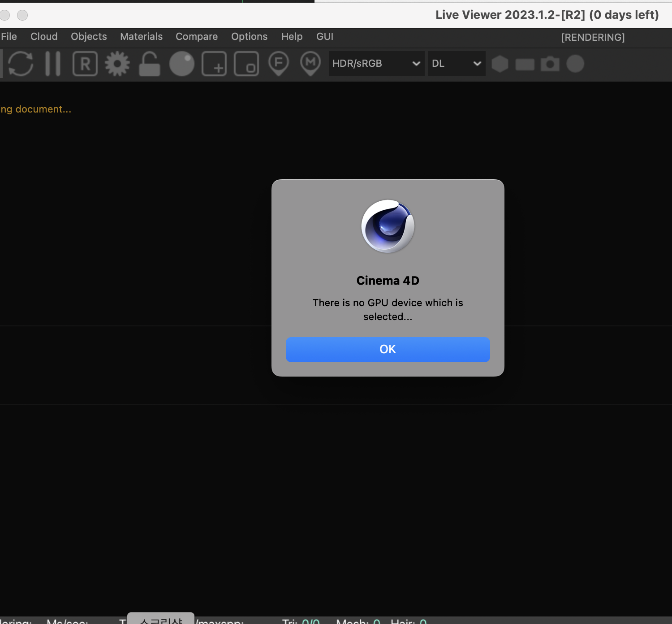
Task: Open the Cloud menu
Action: coord(44,37)
